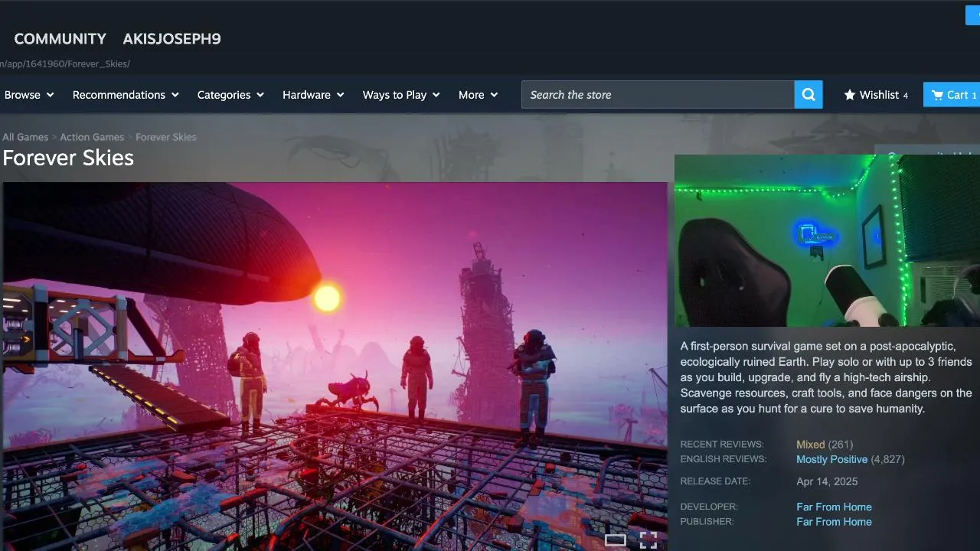Click the Forever Skies page title
The height and width of the screenshot is (551, 980).
(68, 158)
